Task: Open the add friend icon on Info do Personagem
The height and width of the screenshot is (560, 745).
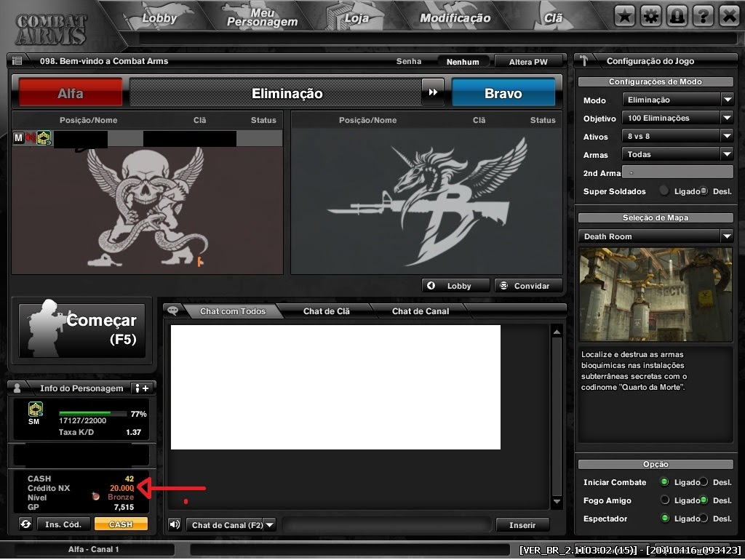Action: [x=143, y=388]
